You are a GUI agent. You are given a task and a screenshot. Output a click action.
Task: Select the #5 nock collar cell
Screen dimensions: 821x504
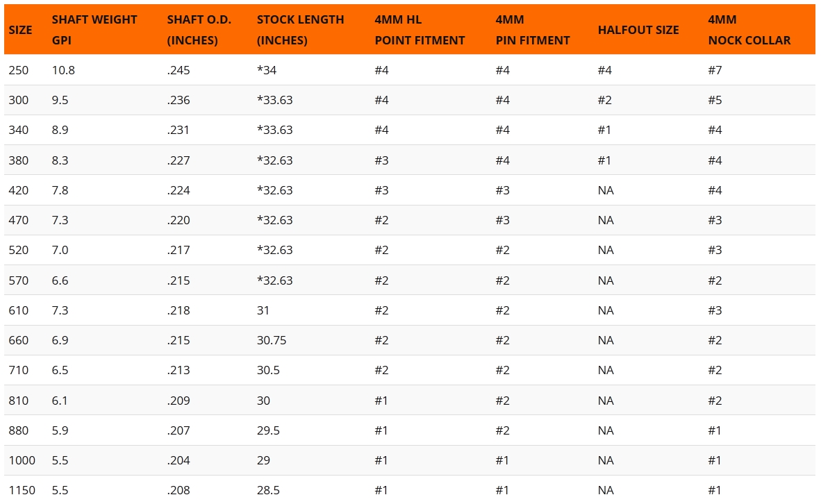pos(715,100)
